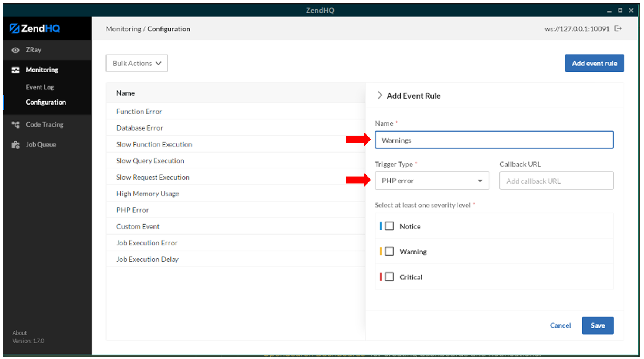
Task: Click the ZRay eye icon
Action: [15, 50]
